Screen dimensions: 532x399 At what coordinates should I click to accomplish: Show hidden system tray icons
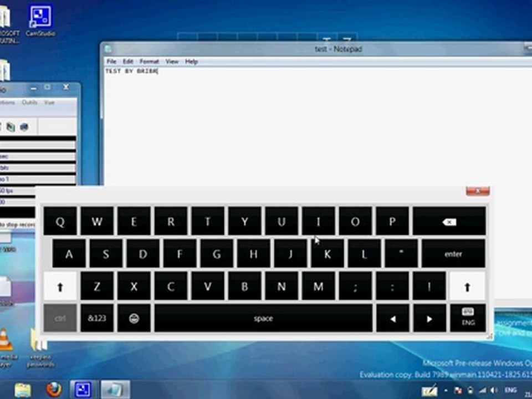tap(446, 391)
